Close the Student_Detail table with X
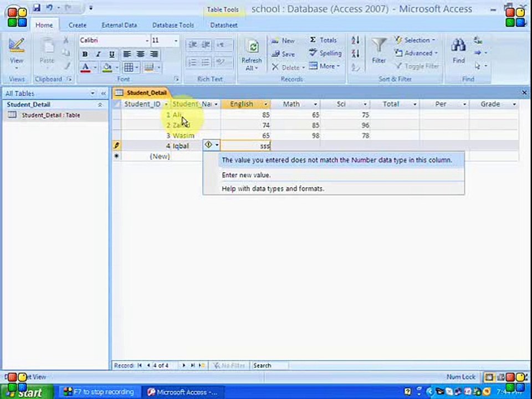This screenshot has width=532, height=399. click(524, 93)
